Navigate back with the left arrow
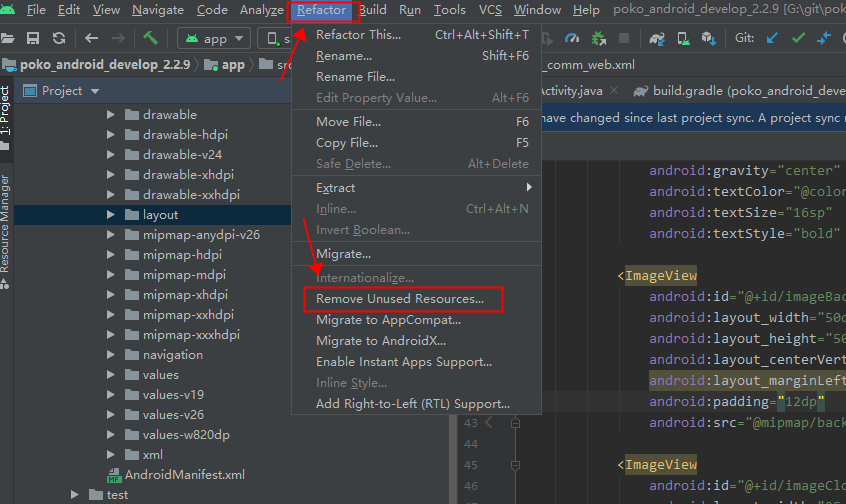 [91, 38]
